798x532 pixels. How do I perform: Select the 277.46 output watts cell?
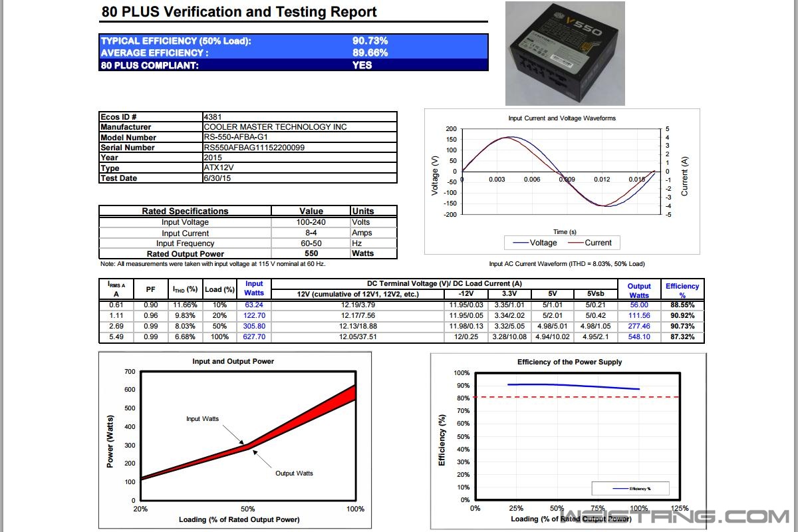[x=639, y=327]
